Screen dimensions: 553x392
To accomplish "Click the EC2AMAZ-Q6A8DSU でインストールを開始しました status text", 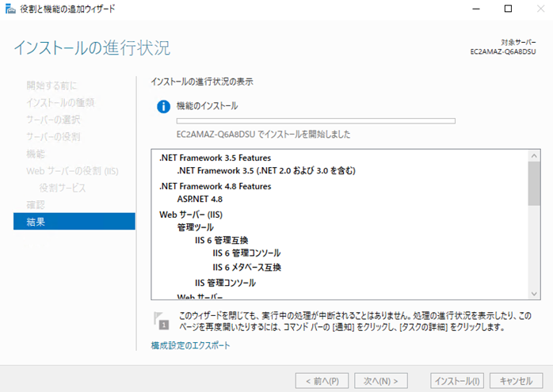I will [264, 135].
